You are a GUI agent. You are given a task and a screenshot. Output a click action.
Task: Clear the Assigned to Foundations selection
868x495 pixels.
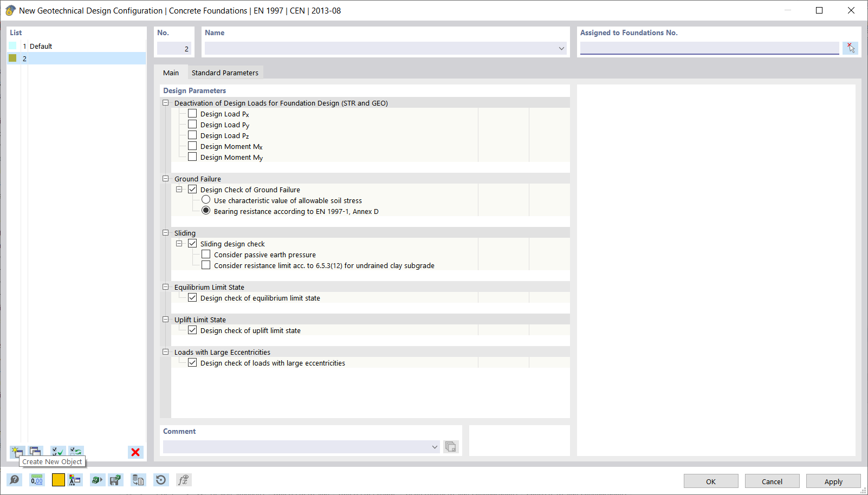pyautogui.click(x=851, y=48)
